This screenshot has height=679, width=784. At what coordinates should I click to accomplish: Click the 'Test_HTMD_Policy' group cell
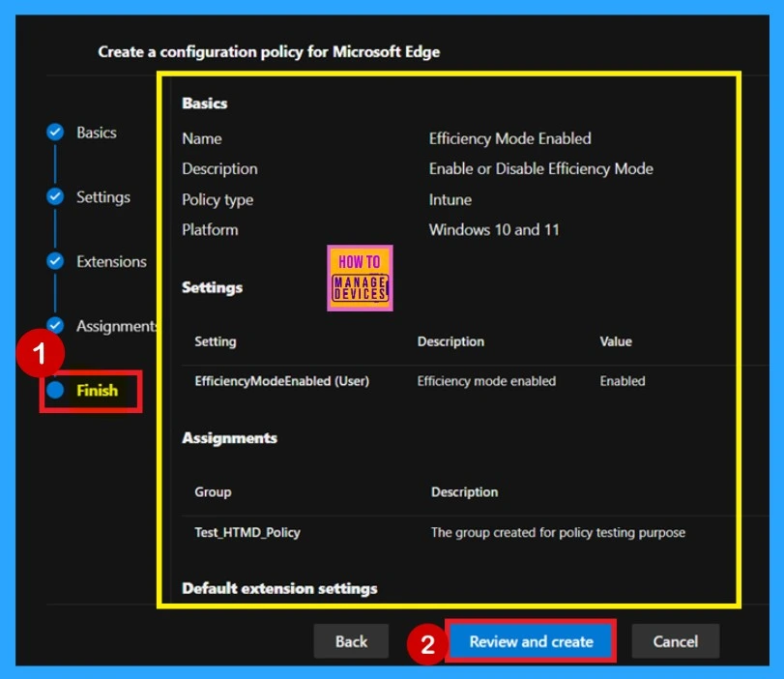coord(247,532)
